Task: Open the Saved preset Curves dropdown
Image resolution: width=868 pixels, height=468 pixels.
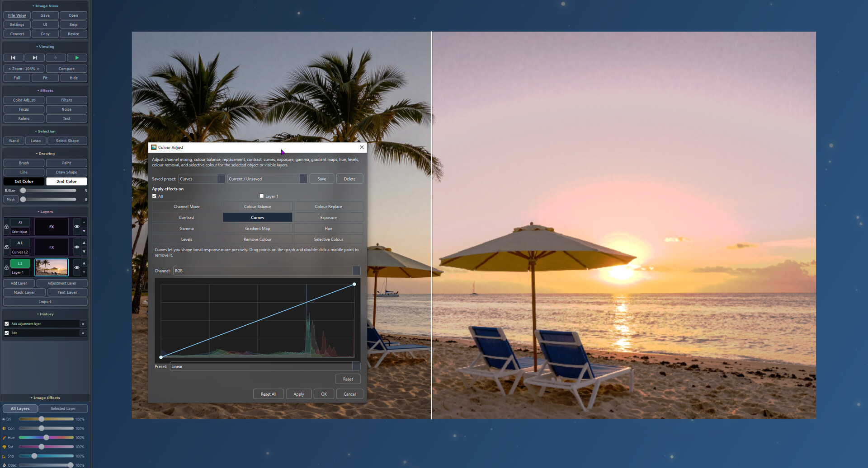Action: click(202, 179)
